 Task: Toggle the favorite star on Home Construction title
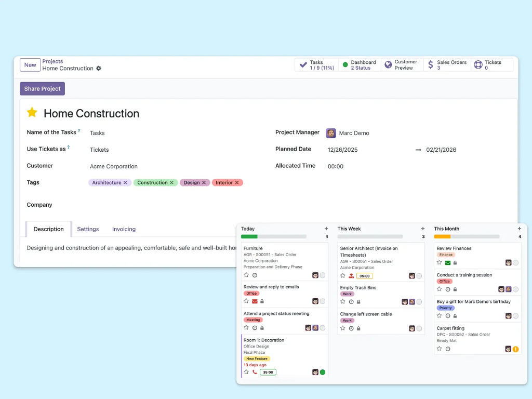click(x=31, y=112)
